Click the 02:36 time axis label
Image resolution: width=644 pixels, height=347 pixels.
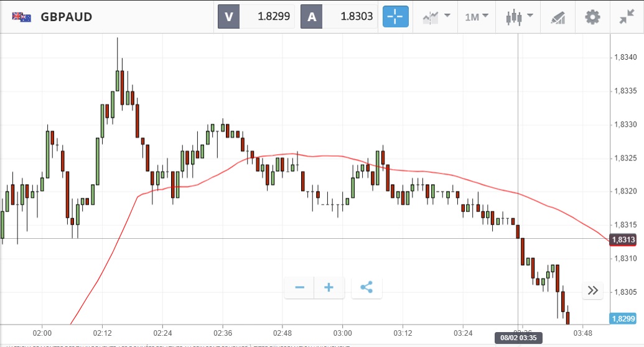point(223,333)
